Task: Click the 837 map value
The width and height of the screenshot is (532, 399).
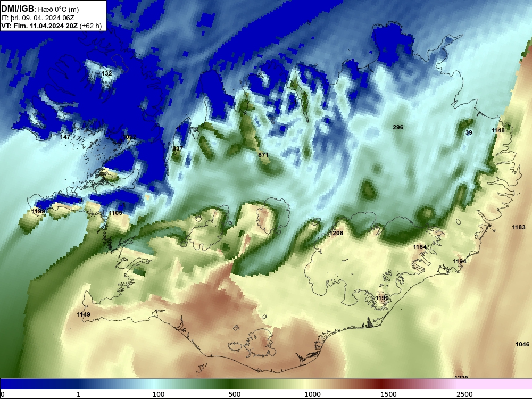Action: tap(178, 148)
